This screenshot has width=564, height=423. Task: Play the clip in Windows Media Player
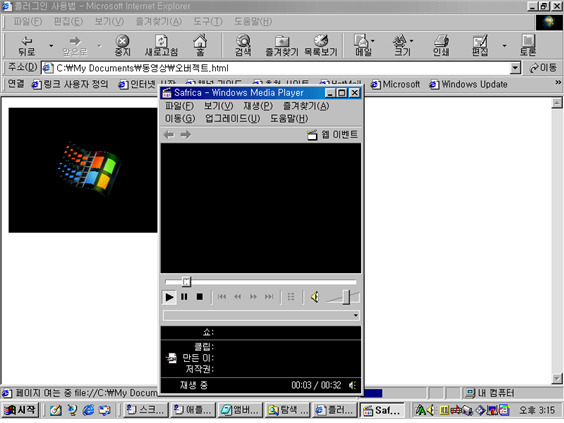[x=169, y=297]
